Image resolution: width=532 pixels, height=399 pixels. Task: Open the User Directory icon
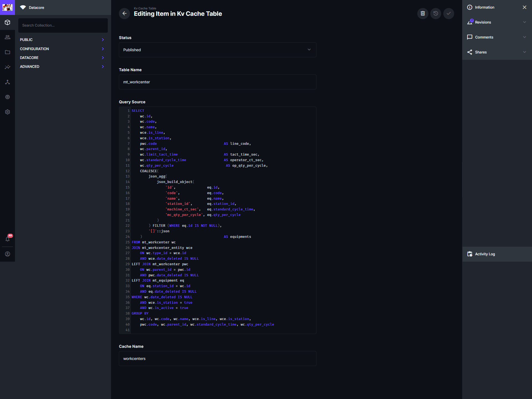coord(7,37)
